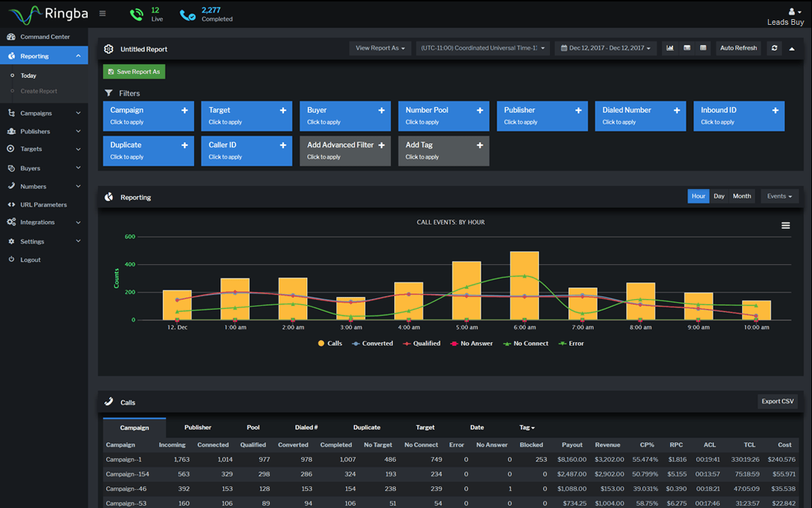Click the Save Report As button
The height and width of the screenshot is (508, 812).
coord(134,72)
